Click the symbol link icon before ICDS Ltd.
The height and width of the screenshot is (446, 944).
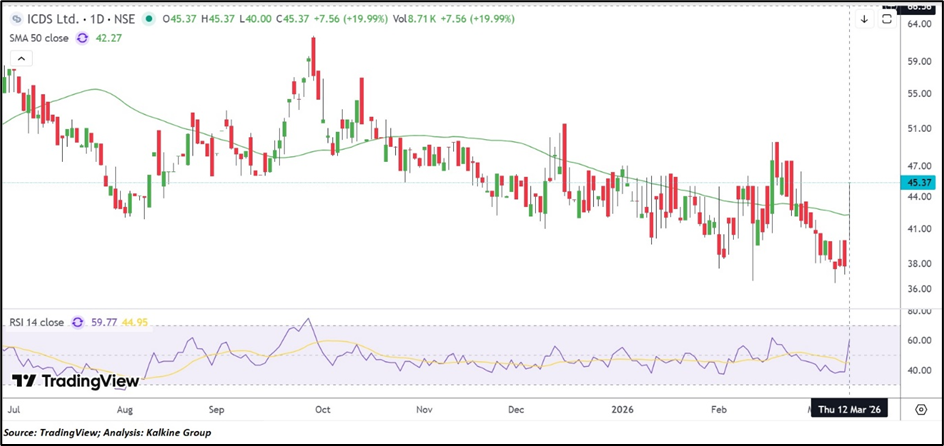(x=16, y=19)
